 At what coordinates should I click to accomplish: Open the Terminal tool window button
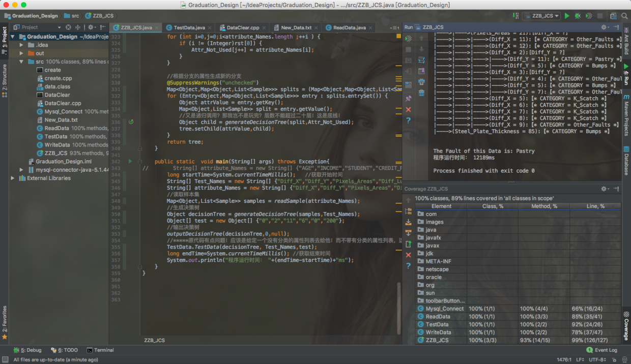[x=100, y=350]
